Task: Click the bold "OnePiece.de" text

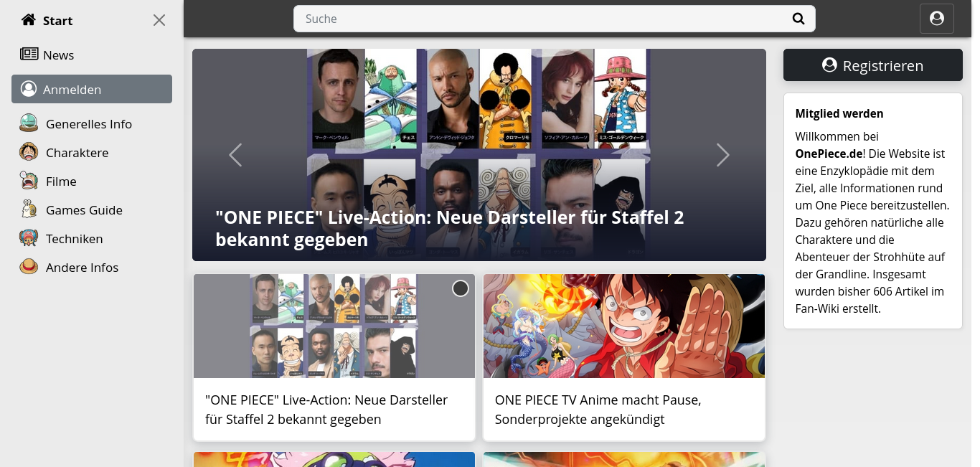Action: pyautogui.click(x=829, y=154)
